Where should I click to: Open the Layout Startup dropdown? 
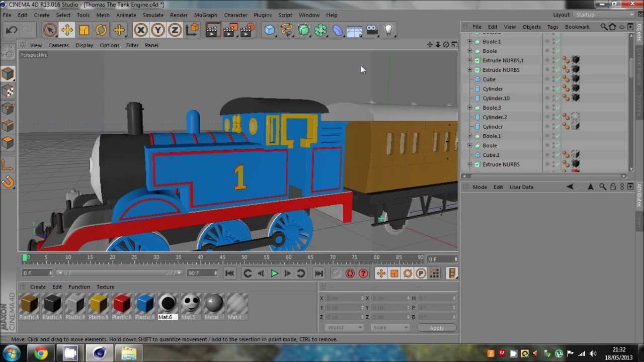[x=604, y=15]
